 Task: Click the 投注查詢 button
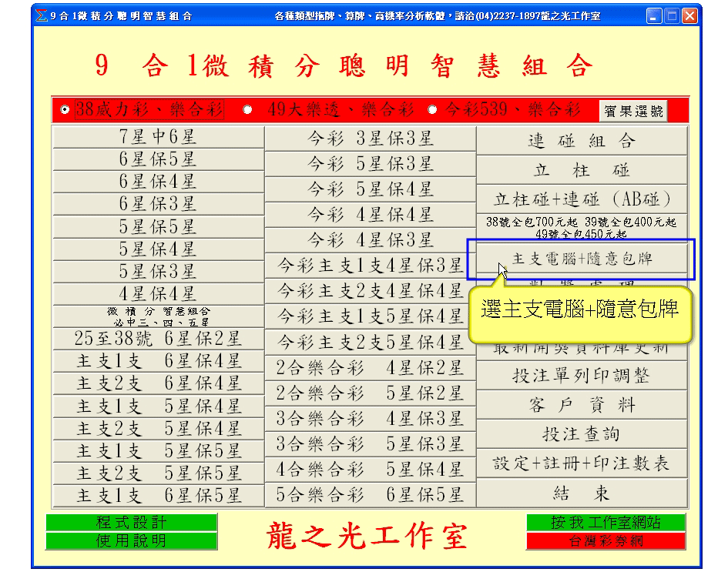(582, 434)
